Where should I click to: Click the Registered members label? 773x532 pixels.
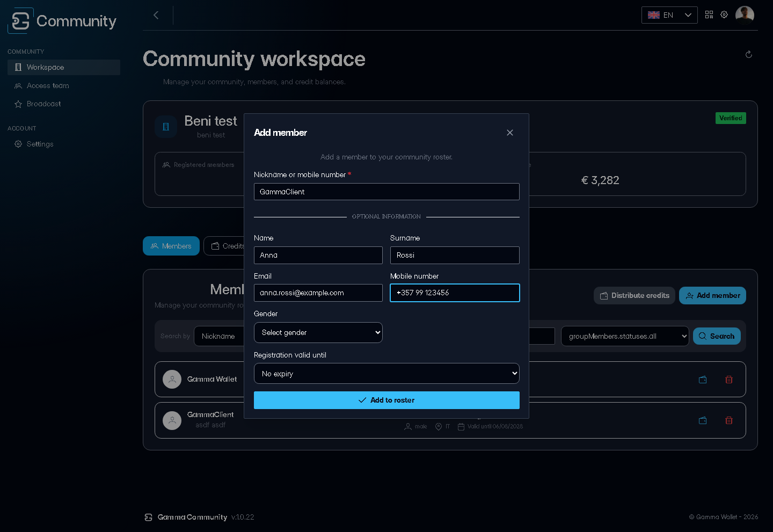click(x=204, y=165)
